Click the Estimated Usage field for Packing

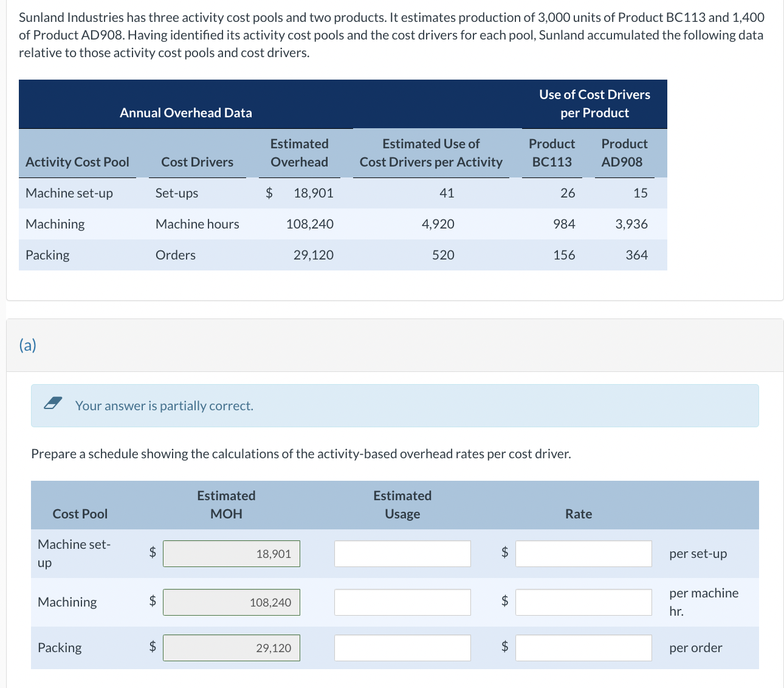[402, 647]
